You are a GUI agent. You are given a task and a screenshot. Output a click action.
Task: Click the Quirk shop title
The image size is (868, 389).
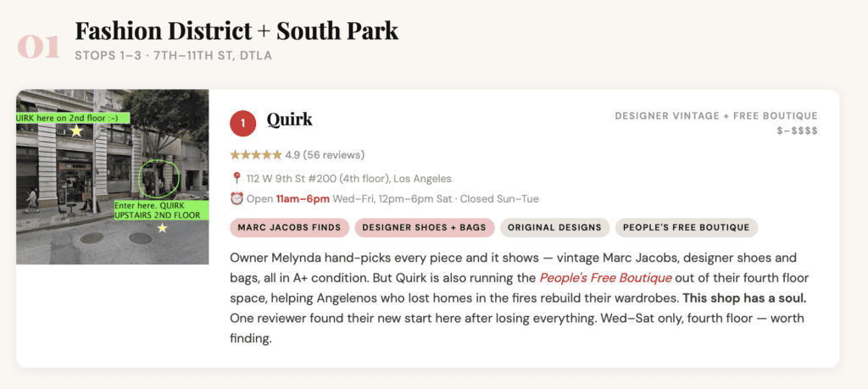click(289, 119)
